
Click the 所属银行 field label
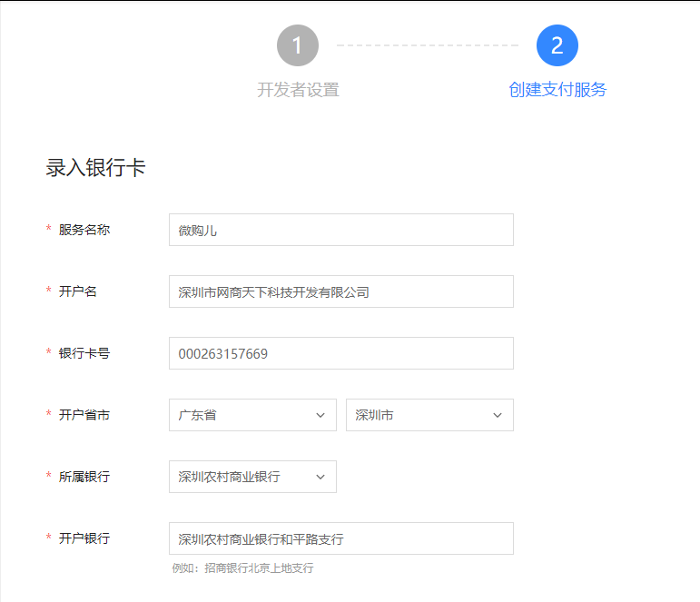click(x=84, y=477)
